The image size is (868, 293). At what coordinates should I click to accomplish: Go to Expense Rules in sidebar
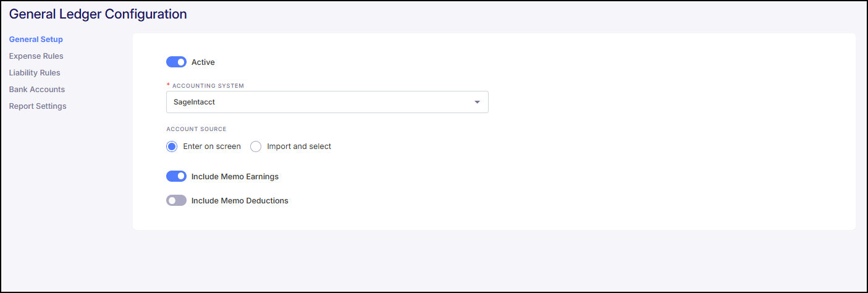coord(36,56)
